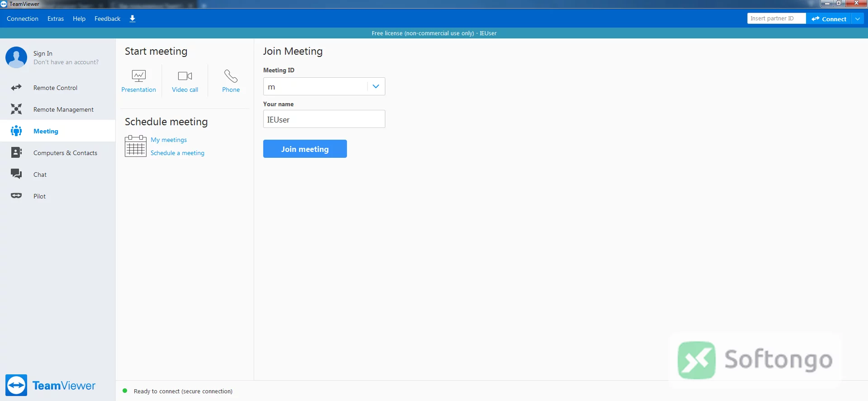Click the green connection status dot
The height and width of the screenshot is (401, 868).
pos(125,391)
